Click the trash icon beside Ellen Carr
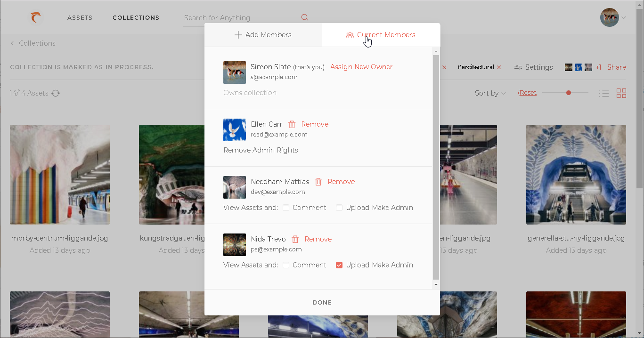The width and height of the screenshot is (644, 338). pyautogui.click(x=292, y=124)
